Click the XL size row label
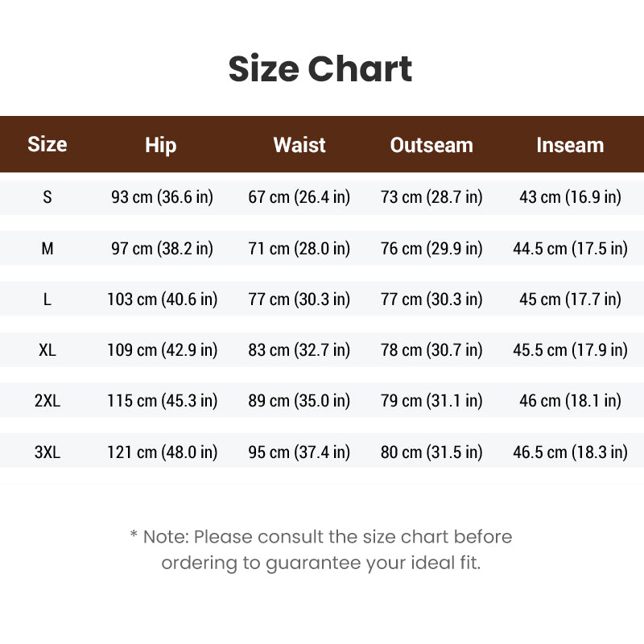 (47, 350)
